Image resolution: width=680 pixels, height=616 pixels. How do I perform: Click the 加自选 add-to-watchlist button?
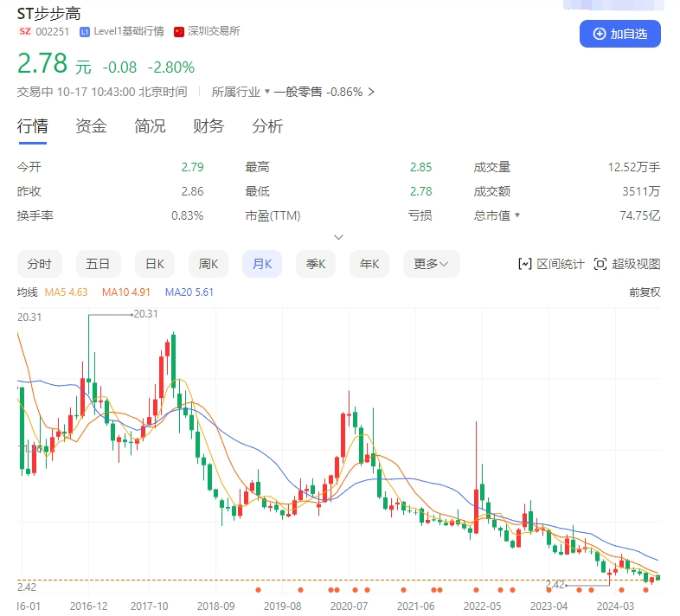[x=619, y=34]
